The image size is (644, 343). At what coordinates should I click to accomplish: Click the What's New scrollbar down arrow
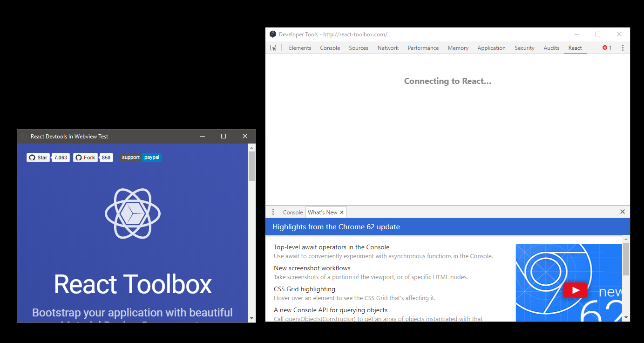pos(626,318)
